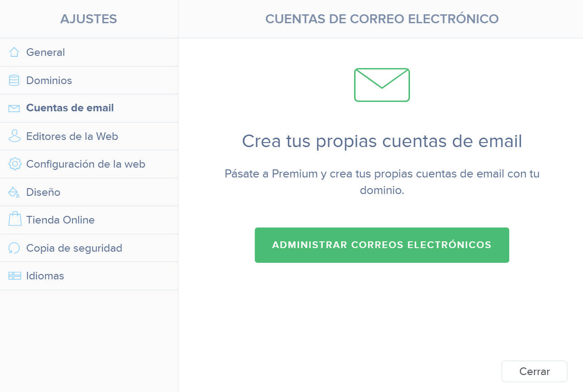Screen dimensions: 583x392
Task: Open the Diseño section
Action: (43, 192)
